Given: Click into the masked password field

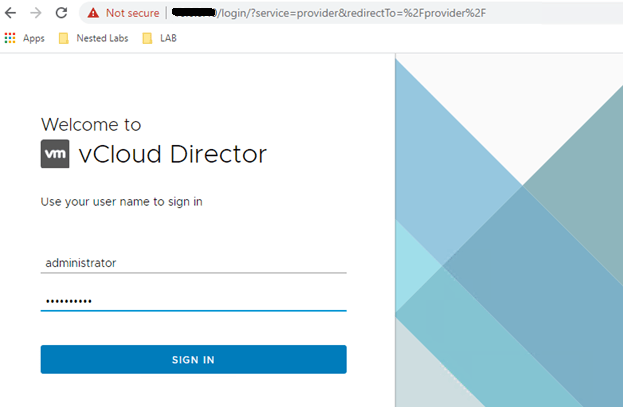Looking at the screenshot, I should click(193, 300).
